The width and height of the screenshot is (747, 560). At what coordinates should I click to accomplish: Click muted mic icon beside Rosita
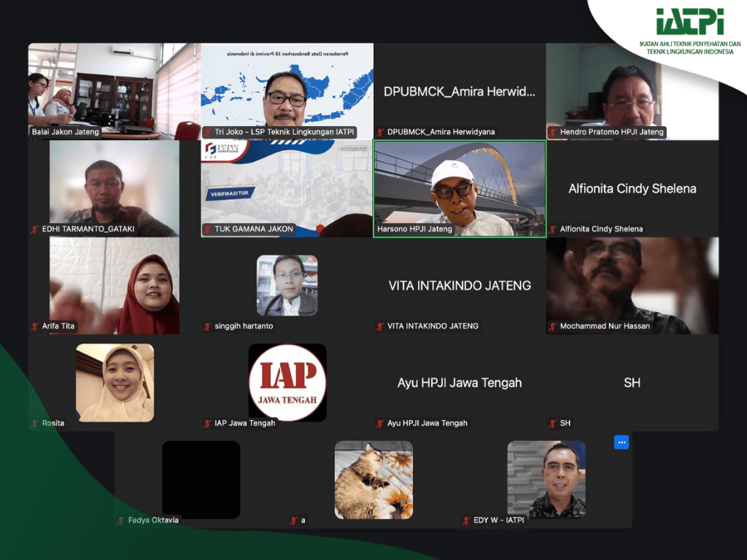(35, 424)
